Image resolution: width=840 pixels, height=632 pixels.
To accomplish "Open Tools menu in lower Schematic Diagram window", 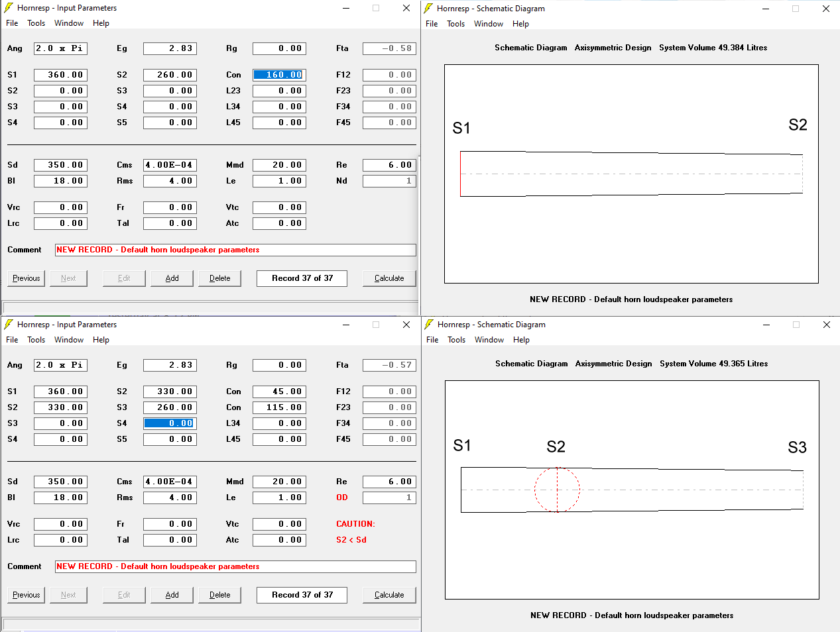I will pyautogui.click(x=457, y=340).
